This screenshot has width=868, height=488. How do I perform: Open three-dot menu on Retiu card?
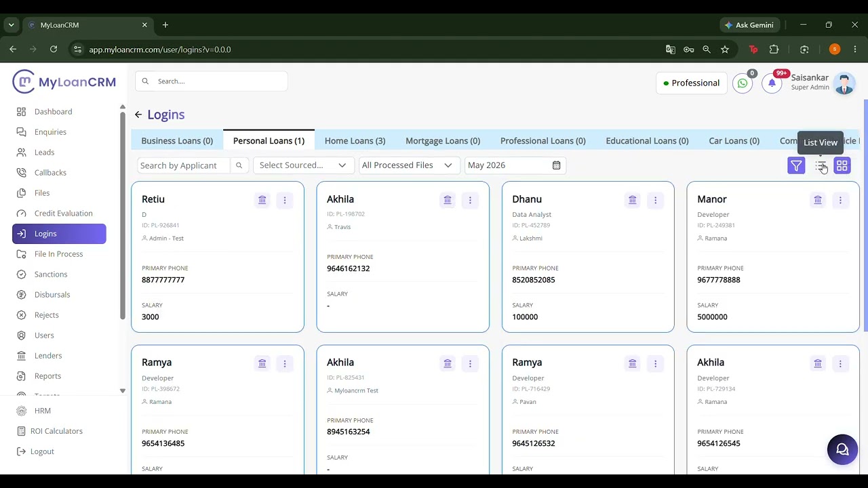[x=285, y=200]
